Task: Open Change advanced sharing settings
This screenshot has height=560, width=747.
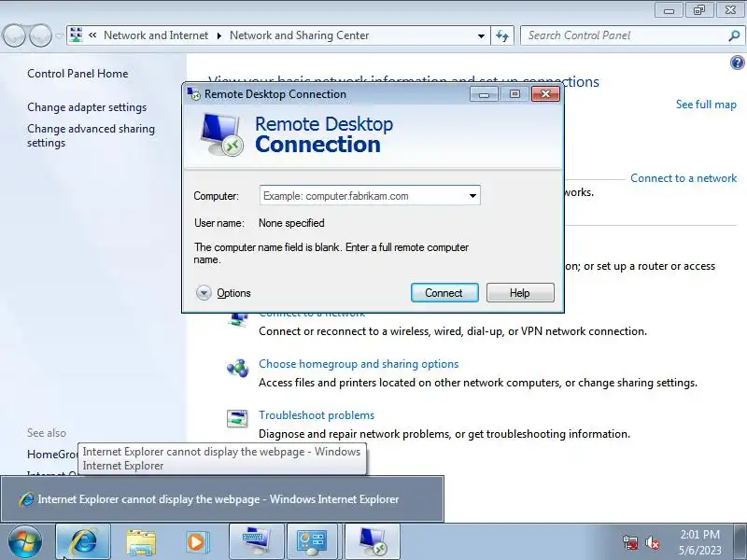Action: (91, 135)
